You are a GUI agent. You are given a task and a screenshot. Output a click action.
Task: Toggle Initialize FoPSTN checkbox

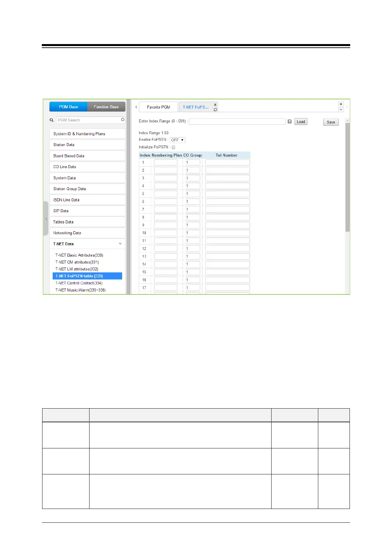[173, 147]
